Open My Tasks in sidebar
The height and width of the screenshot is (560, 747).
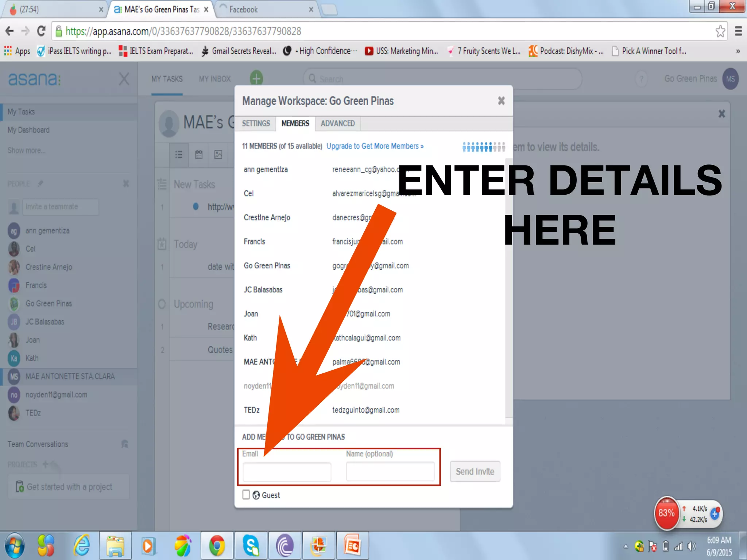click(x=69, y=112)
